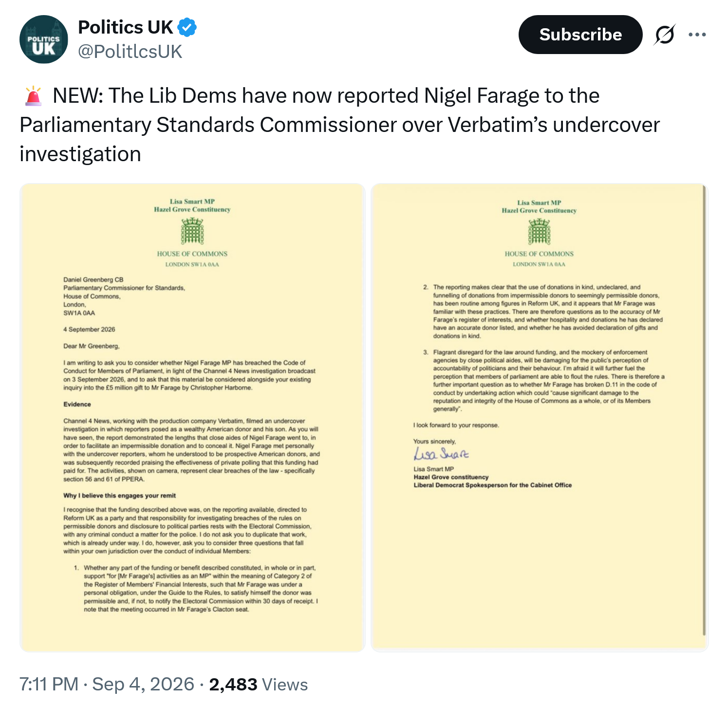The image size is (728, 706).
Task: Click 'I look forward to your response' line
Action: [456, 425]
